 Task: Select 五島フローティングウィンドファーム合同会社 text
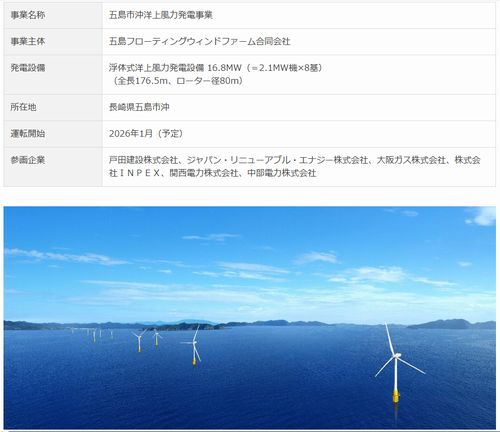[200, 41]
